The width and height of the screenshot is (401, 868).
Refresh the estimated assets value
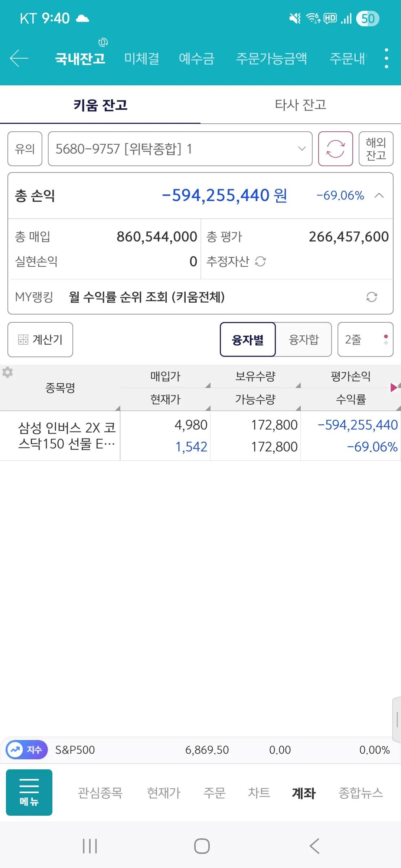(x=261, y=262)
